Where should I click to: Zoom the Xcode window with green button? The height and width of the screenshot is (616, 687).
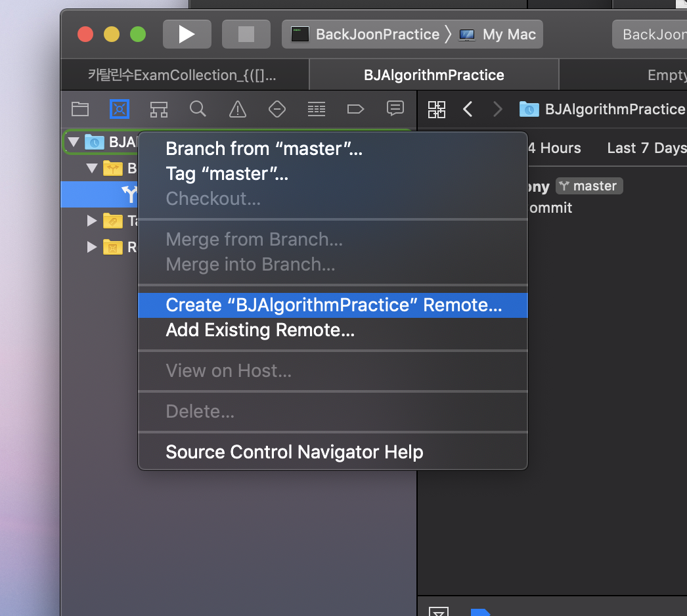[x=138, y=34]
